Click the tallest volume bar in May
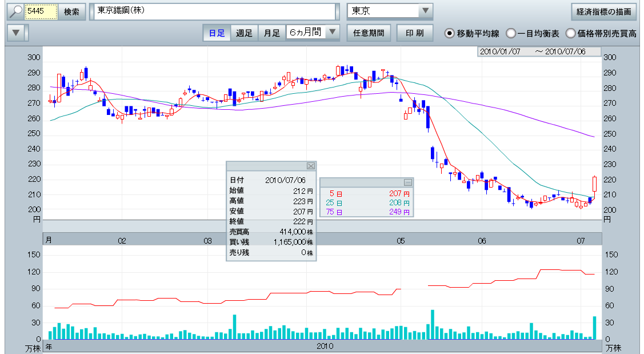Viewport: 644px width, 354px height. pos(433,324)
